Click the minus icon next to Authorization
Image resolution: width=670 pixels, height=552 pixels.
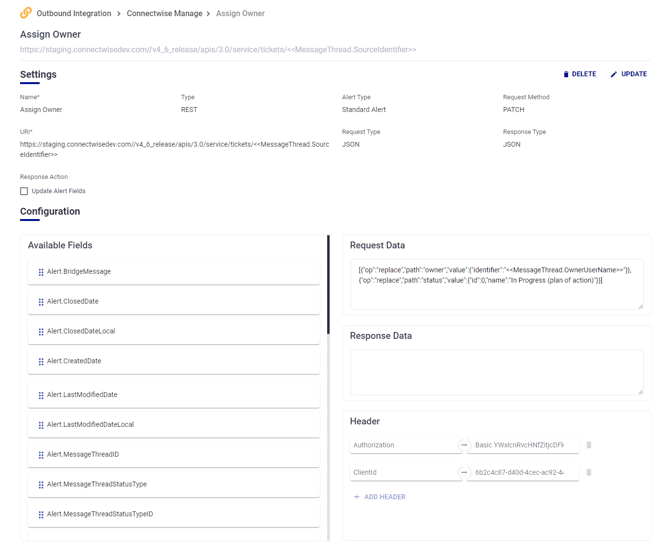click(x=464, y=445)
